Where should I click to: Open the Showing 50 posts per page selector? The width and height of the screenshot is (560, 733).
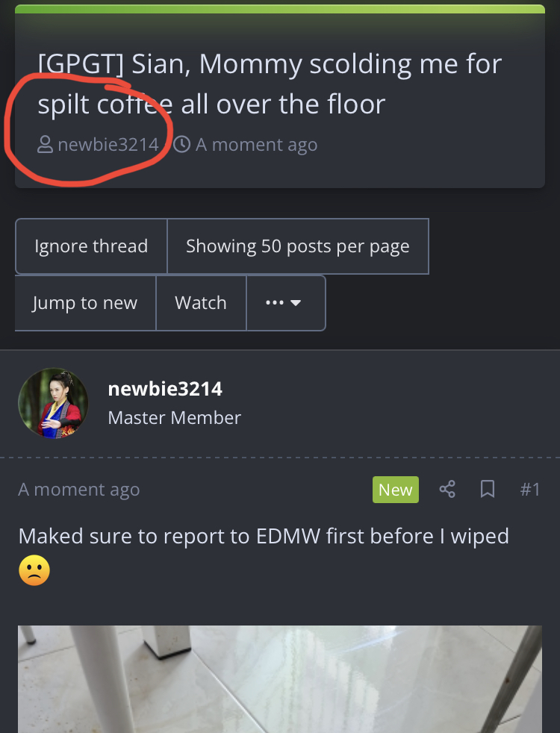point(298,246)
